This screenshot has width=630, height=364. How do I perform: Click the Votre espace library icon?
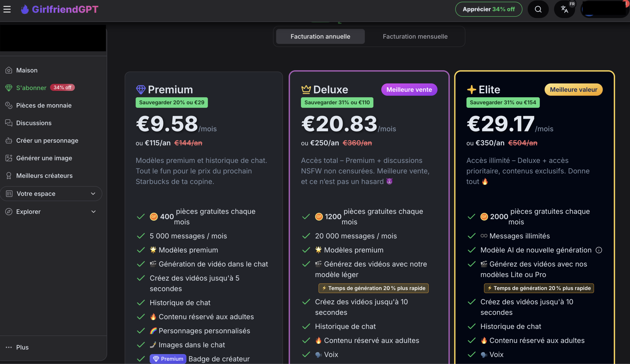(x=9, y=193)
